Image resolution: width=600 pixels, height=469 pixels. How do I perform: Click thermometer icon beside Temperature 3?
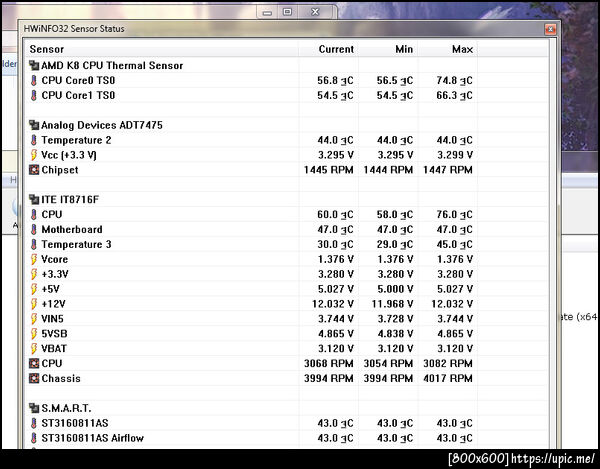click(x=34, y=244)
